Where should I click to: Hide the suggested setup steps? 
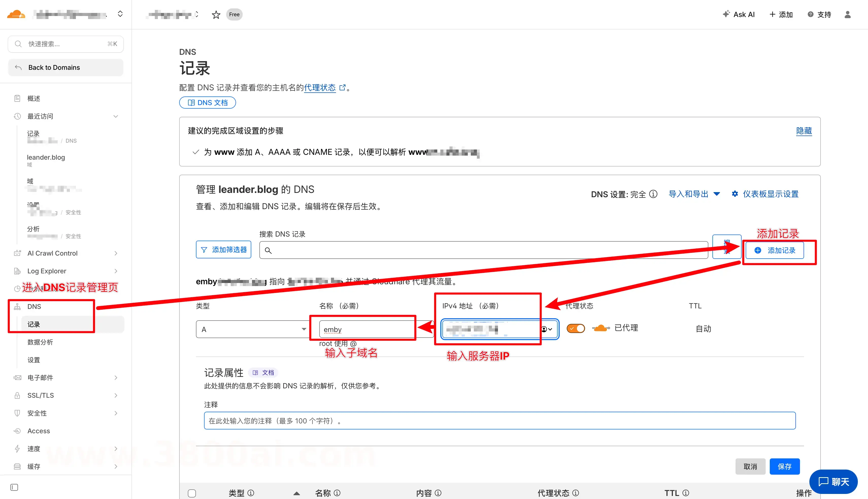tap(804, 131)
